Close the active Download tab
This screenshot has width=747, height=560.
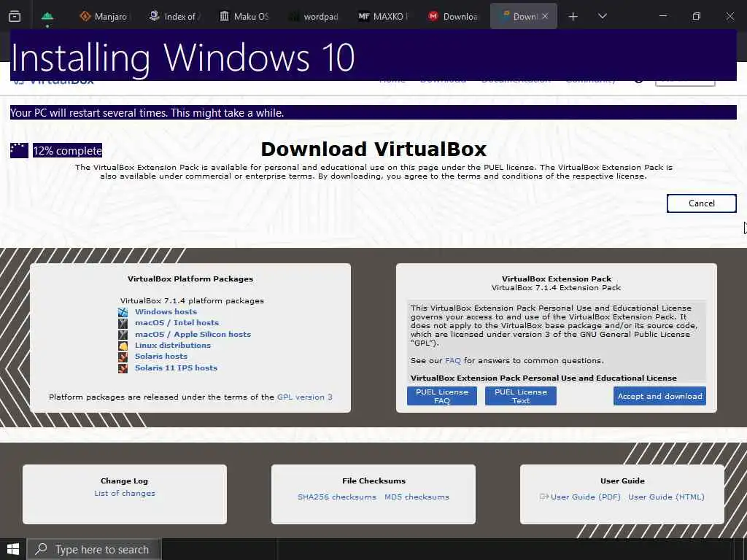click(x=545, y=16)
